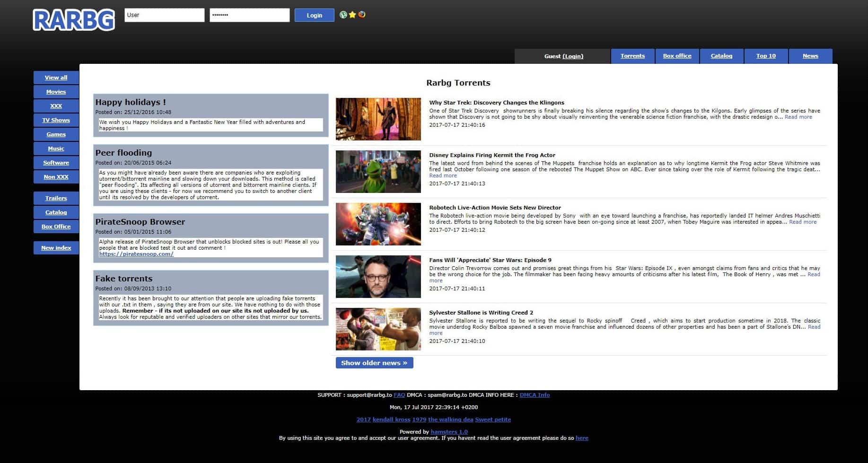Click the blue Login button
This screenshot has width=868, height=463.
[x=315, y=15]
